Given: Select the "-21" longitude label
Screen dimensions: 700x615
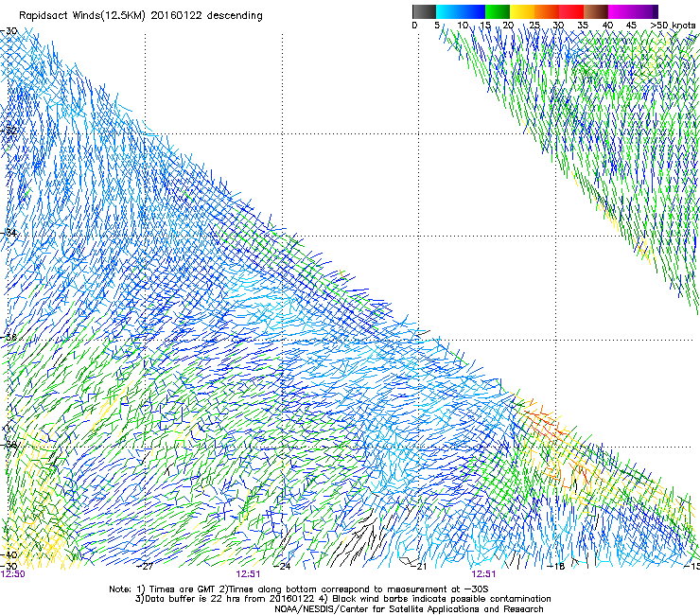Looking at the screenshot, I should click(419, 567).
